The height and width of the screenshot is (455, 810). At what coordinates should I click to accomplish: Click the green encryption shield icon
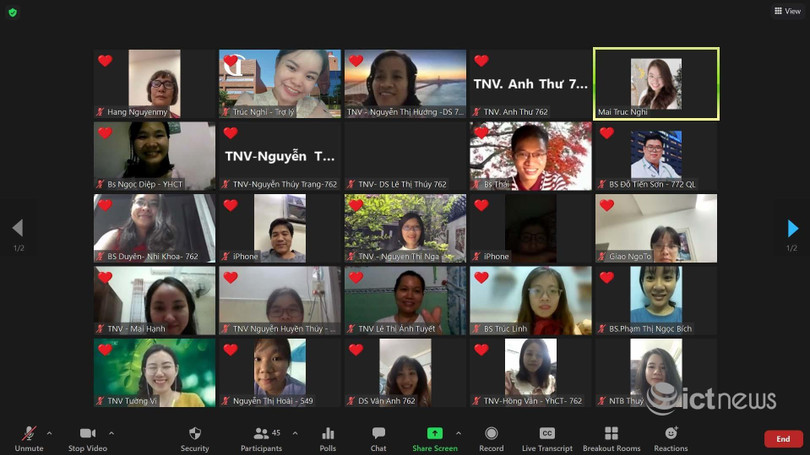[x=11, y=11]
